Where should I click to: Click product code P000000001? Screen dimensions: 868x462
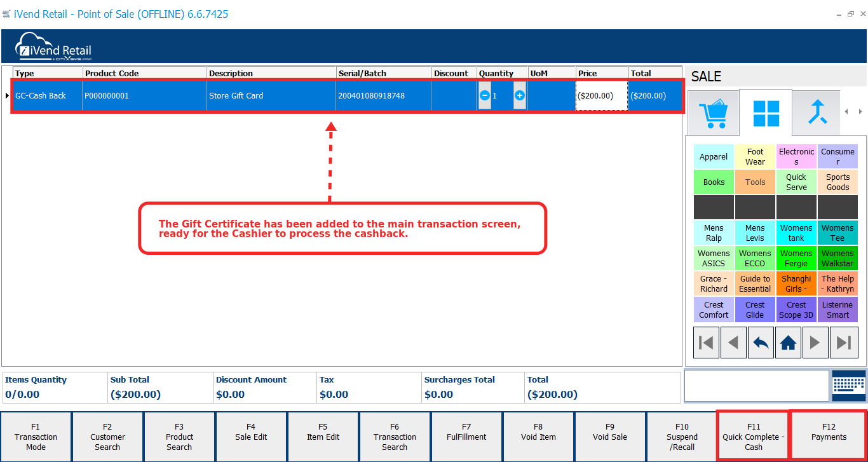(144, 95)
